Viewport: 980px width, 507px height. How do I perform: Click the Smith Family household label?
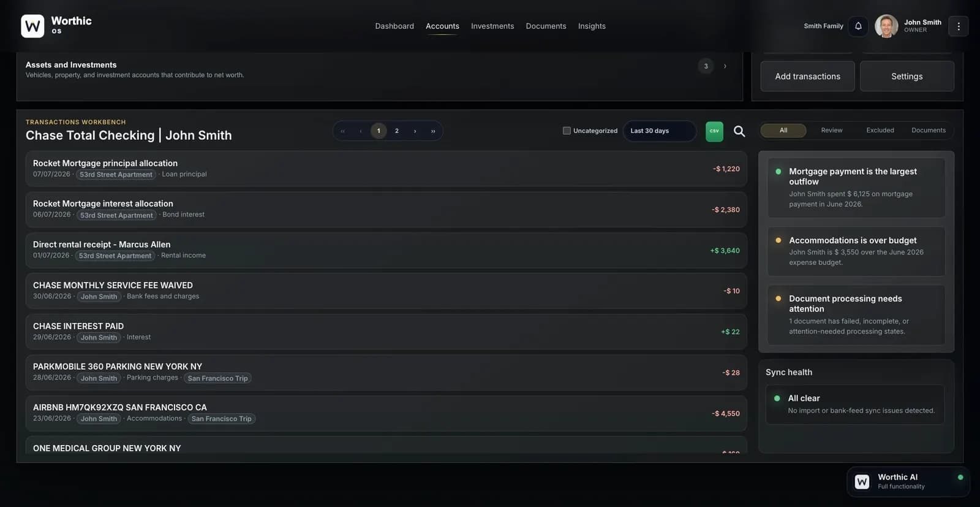click(823, 26)
